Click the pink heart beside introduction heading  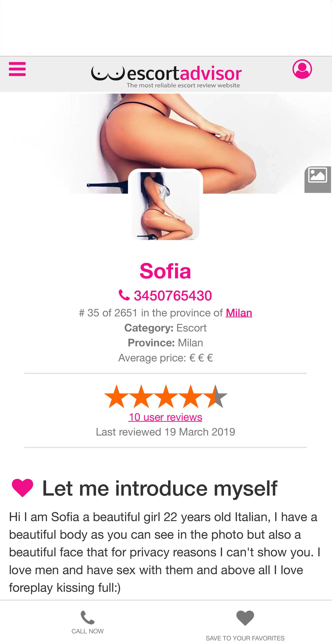point(23,488)
